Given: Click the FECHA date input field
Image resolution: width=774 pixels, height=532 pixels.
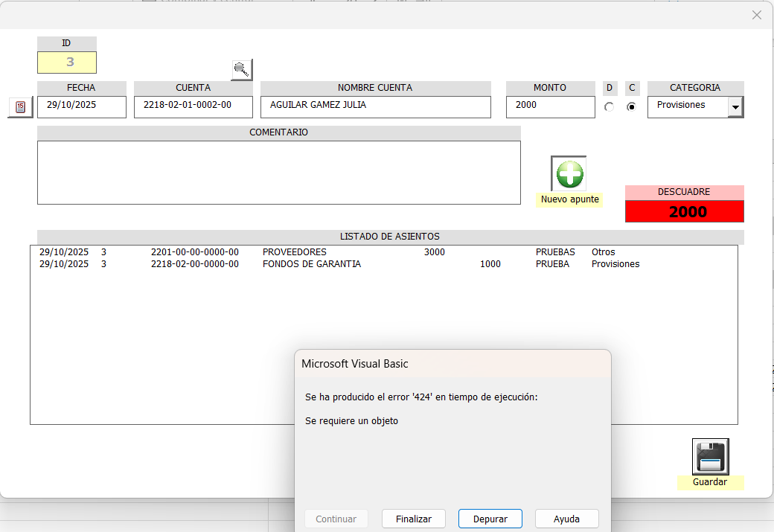Looking at the screenshot, I should 82,106.
